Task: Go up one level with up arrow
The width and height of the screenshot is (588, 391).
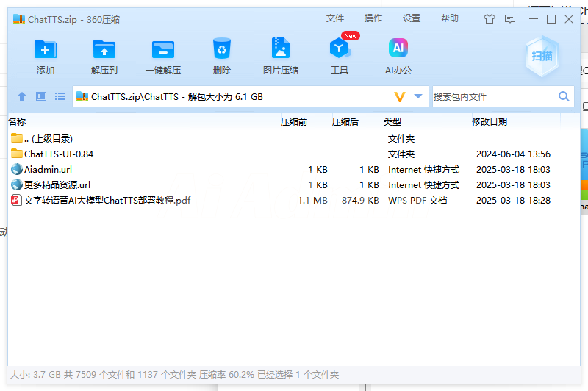Action: tap(22, 96)
